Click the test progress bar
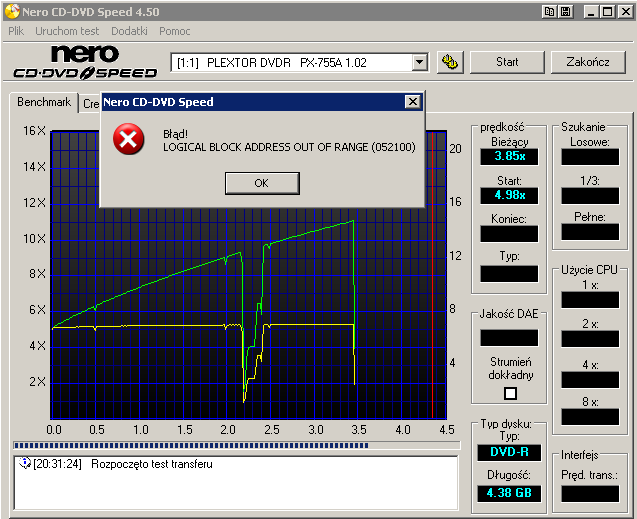This screenshot has width=637, height=519. click(236, 445)
